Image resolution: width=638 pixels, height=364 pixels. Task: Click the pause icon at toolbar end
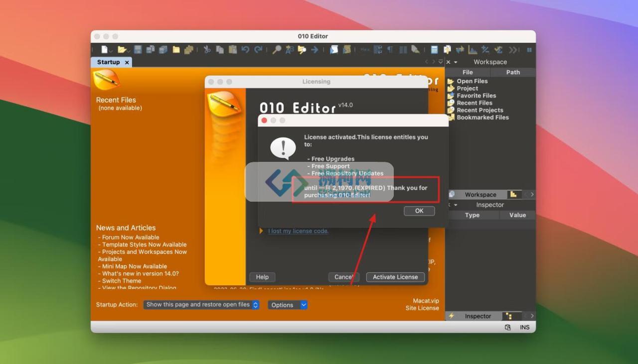[529, 49]
